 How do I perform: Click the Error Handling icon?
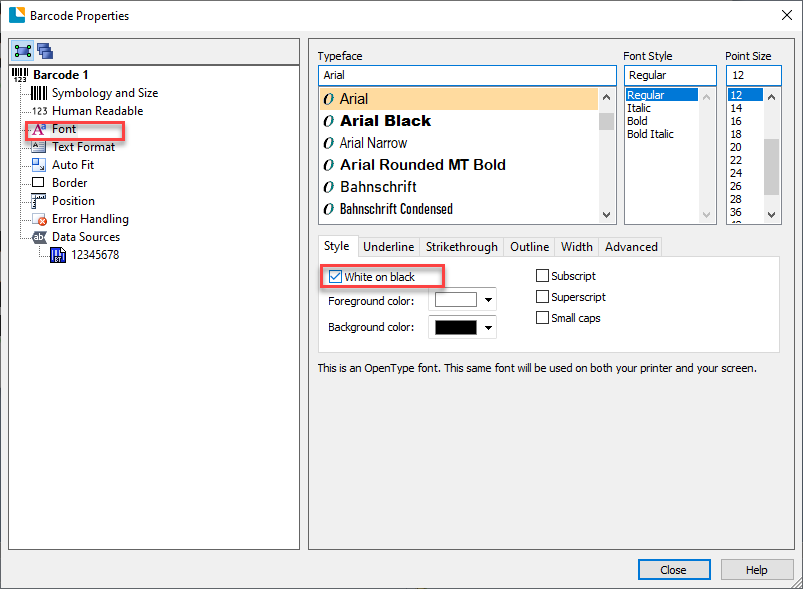[39, 219]
